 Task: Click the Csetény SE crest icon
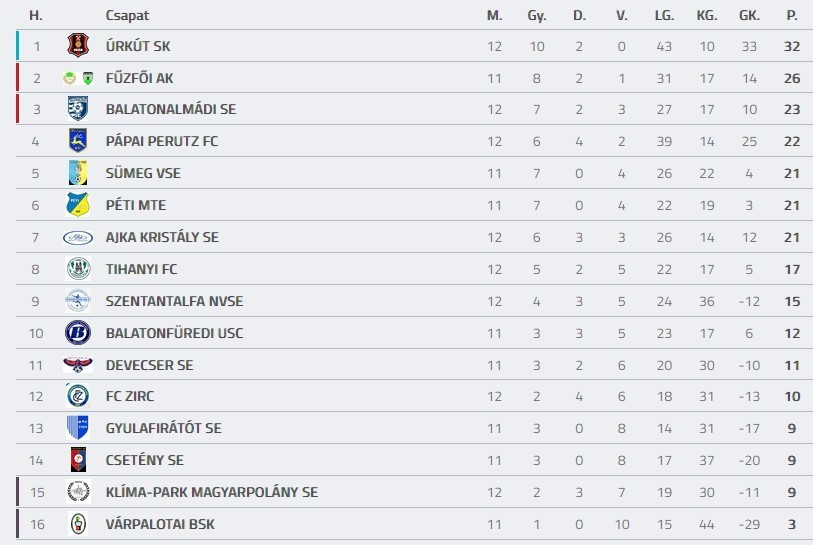(x=77, y=460)
